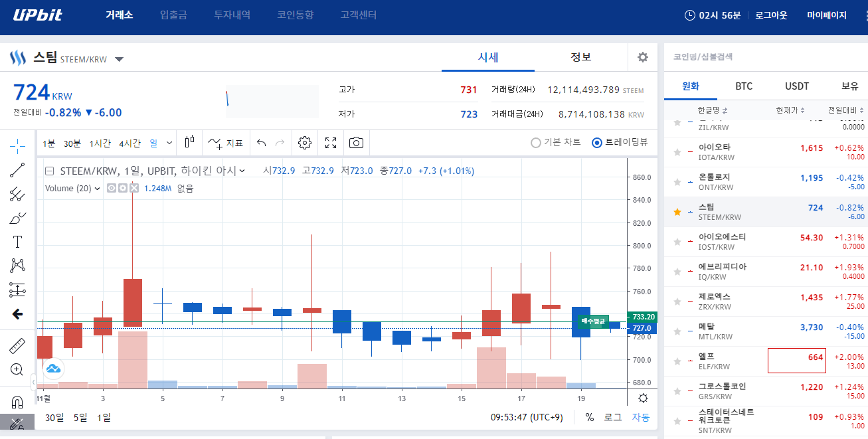Toggle the magnet mode icon
This screenshot has width=868, height=439.
pos(18,402)
